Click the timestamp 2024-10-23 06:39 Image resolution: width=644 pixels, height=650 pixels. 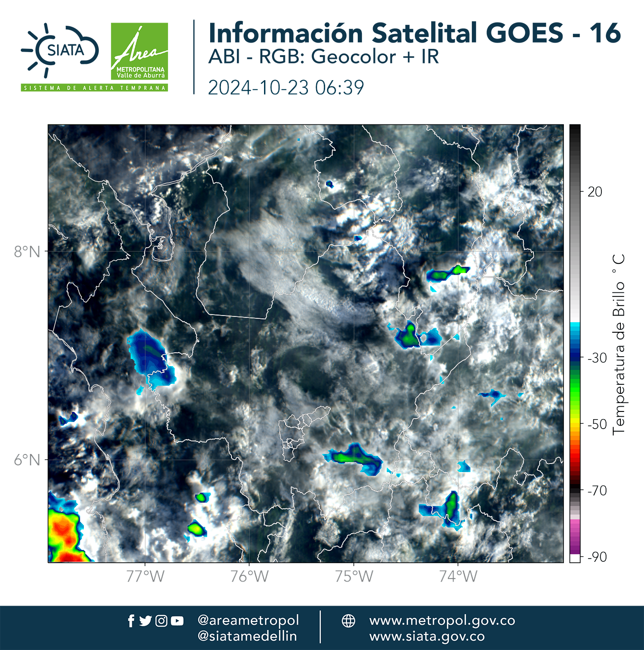286,88
